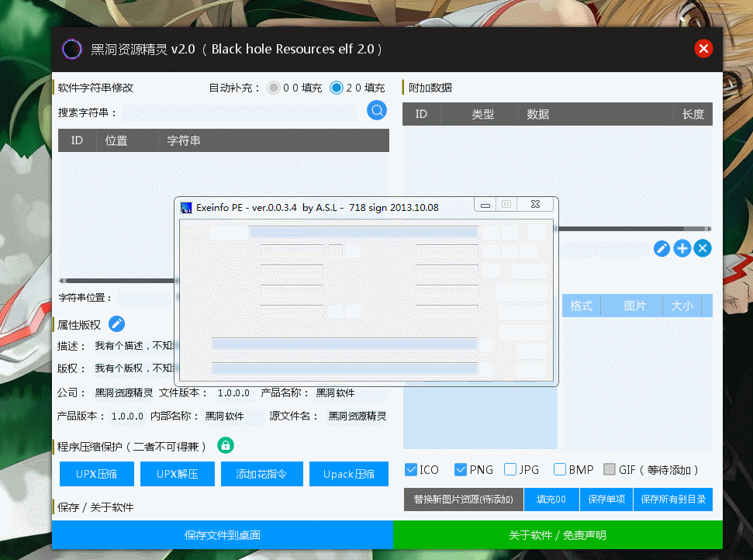Viewport: 753px width, 560px height.
Task: Click the UPX压缩 button
Action: pos(96,474)
